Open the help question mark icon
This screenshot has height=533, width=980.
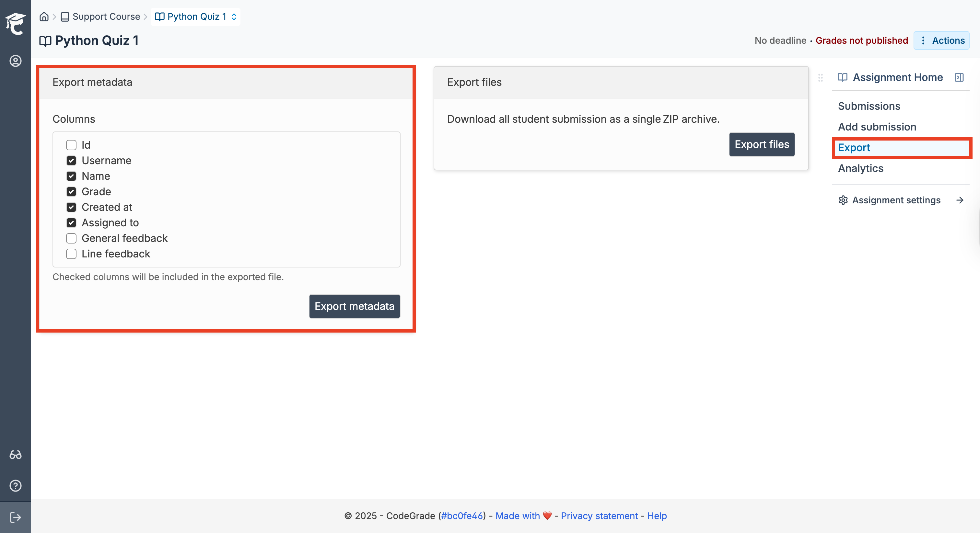(15, 485)
